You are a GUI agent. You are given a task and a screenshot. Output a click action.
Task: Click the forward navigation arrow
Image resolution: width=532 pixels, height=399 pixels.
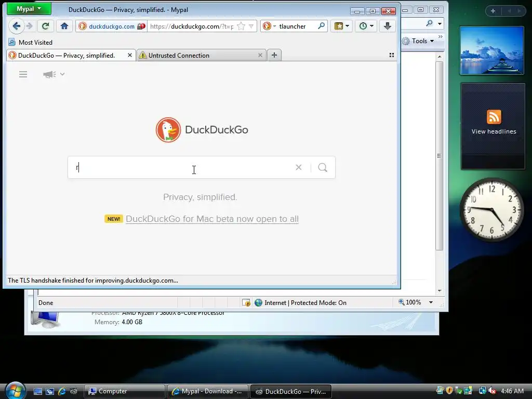click(30, 26)
